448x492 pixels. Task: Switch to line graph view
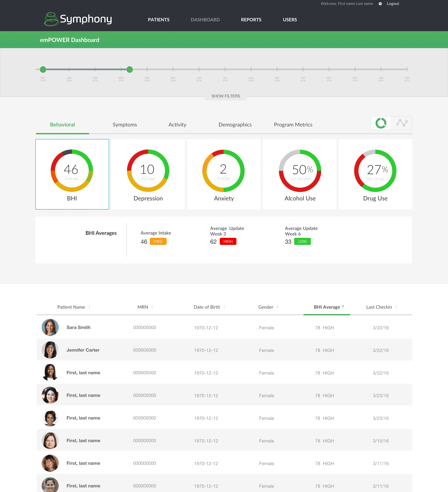(402, 123)
